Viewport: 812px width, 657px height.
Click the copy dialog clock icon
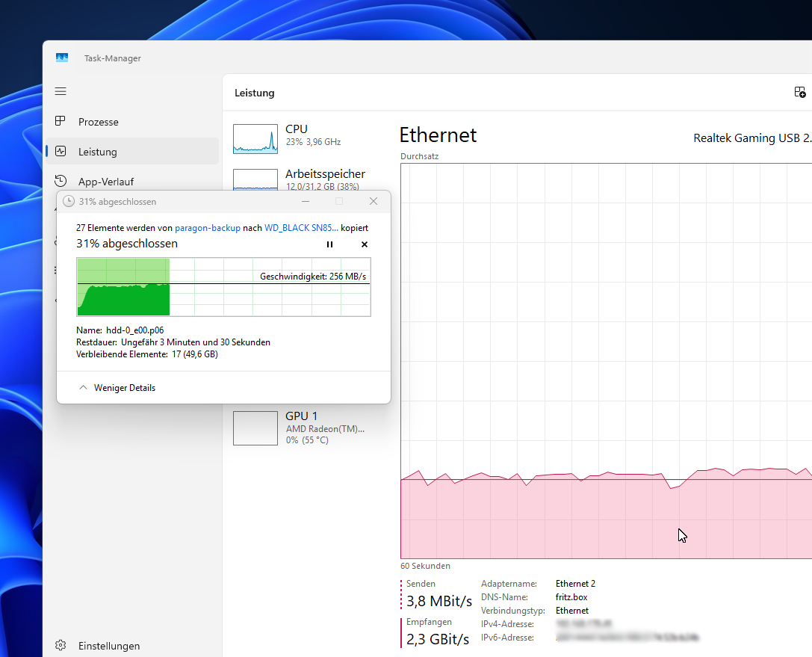(x=69, y=201)
